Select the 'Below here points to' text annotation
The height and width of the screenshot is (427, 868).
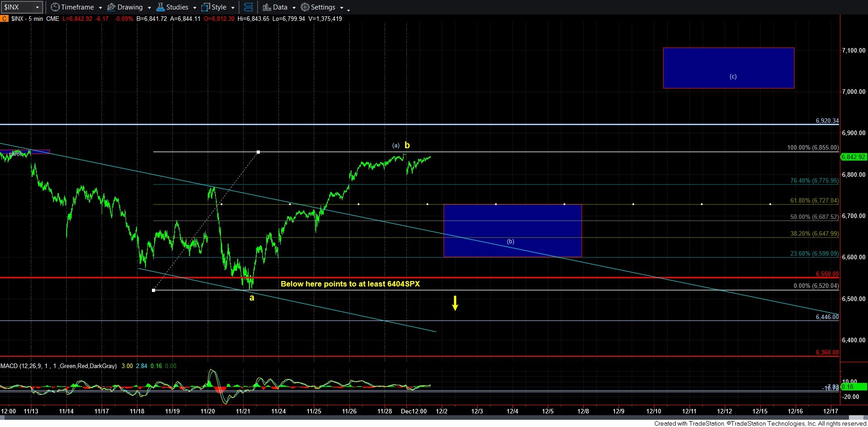tap(350, 284)
